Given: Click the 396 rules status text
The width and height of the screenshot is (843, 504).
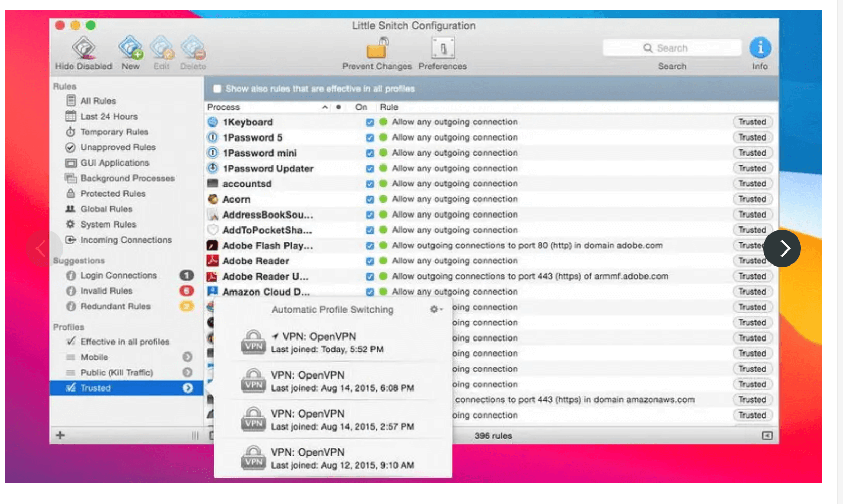Looking at the screenshot, I should 493,436.
